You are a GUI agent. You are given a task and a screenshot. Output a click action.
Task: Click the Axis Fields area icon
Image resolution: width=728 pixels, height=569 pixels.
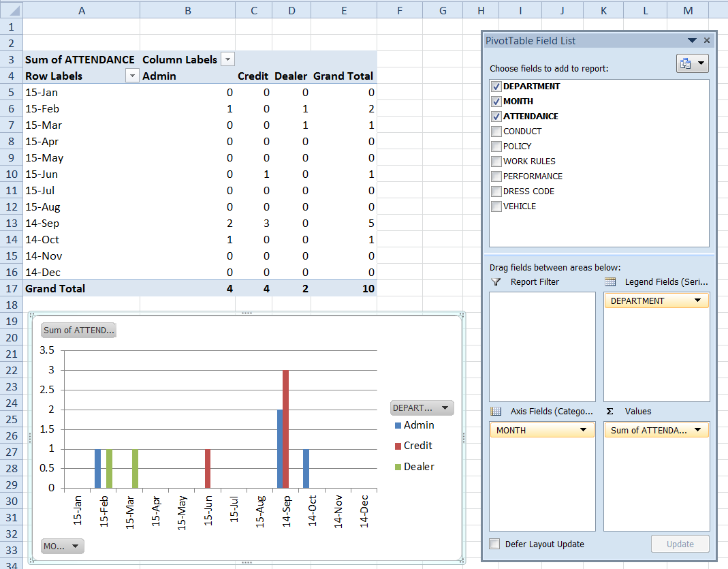[496, 411]
